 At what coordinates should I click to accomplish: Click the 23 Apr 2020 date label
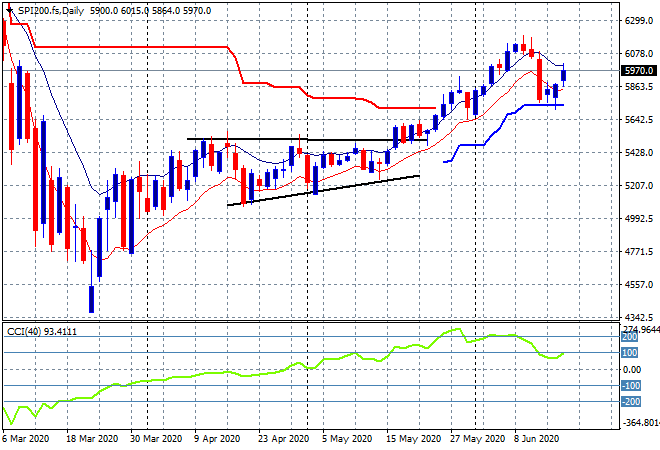284,439
